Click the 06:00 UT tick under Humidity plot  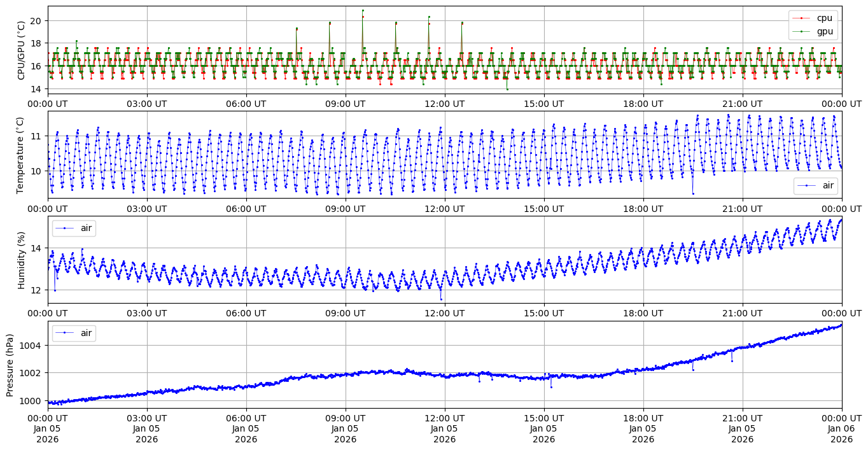(x=246, y=313)
